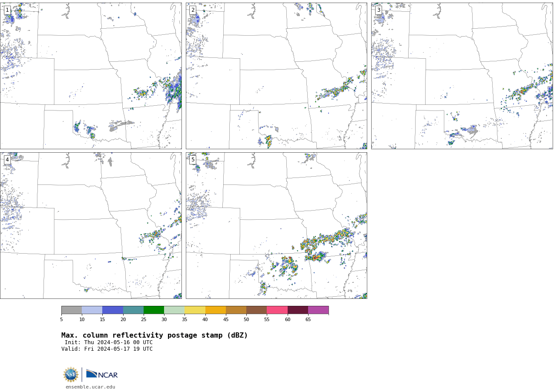The height and width of the screenshot is (392, 557).
Task: Click the member number 2 label box
Action: [193, 10]
